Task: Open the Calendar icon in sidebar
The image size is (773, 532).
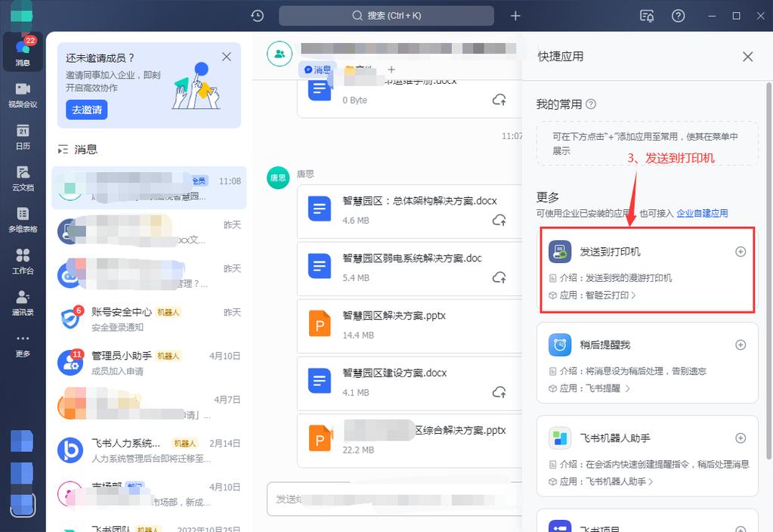Action: pyautogui.click(x=23, y=137)
